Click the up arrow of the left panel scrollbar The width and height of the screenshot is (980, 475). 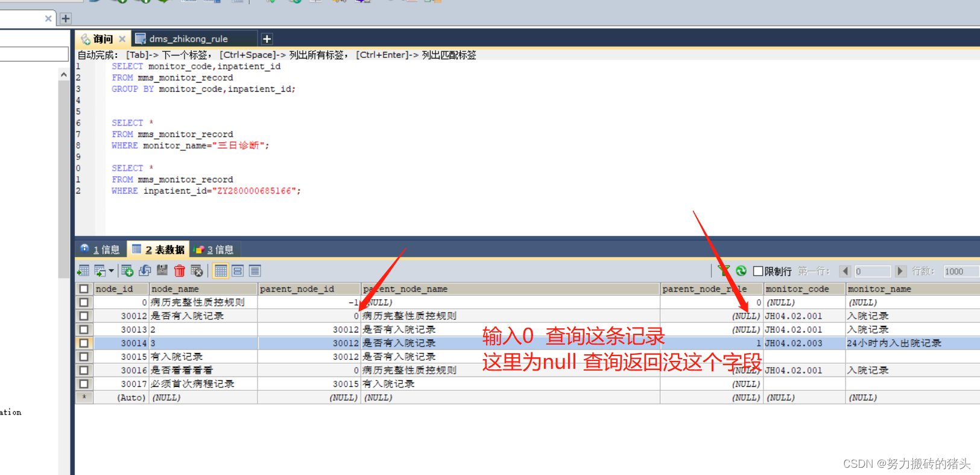[x=63, y=75]
